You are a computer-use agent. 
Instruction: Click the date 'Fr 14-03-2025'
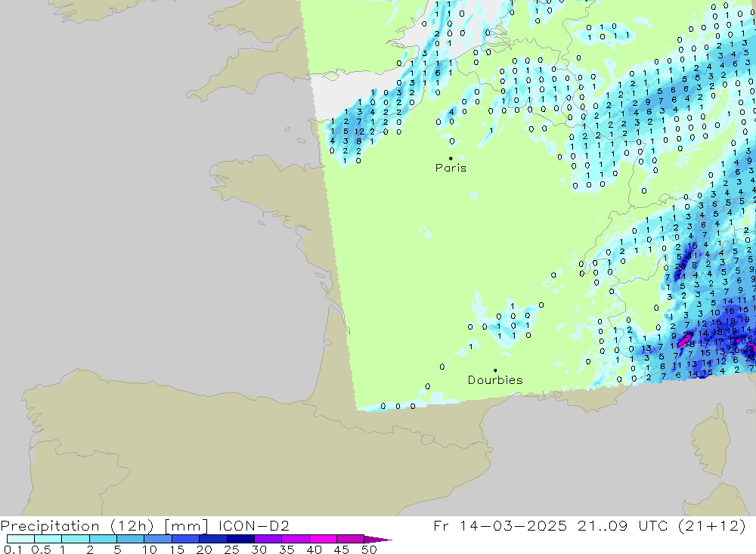(500, 525)
